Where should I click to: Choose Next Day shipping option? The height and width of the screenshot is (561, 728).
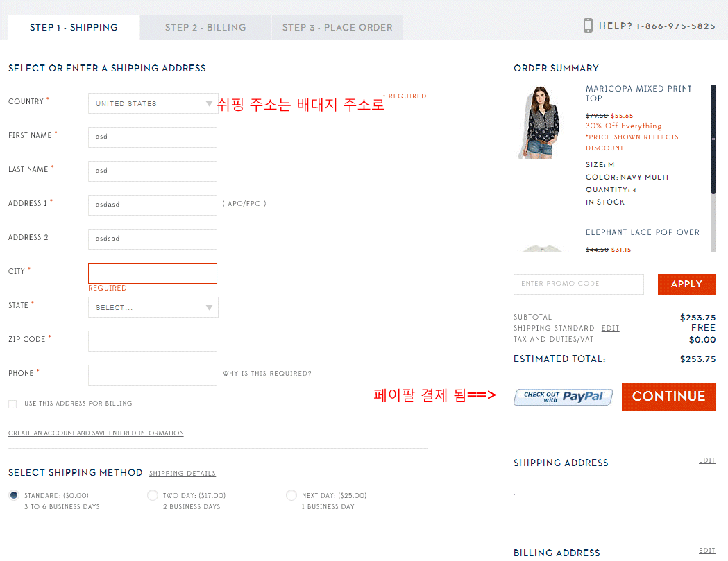[291, 496]
